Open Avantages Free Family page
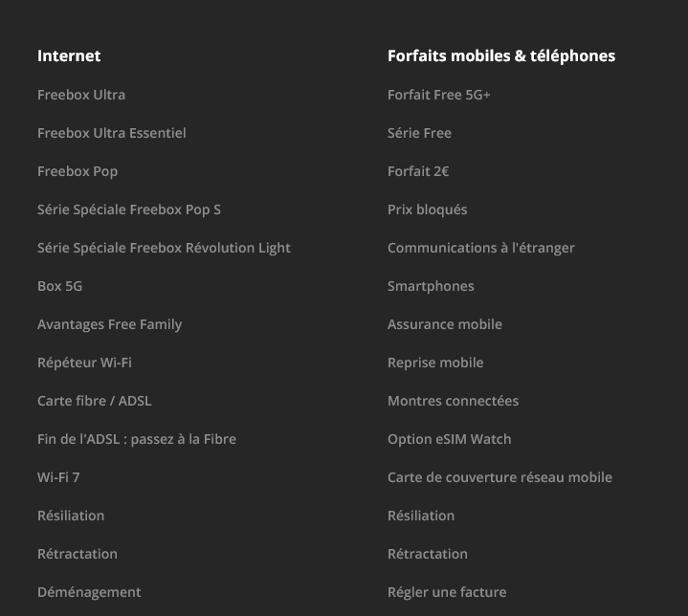Viewport: 688px width, 616px height. [109, 324]
